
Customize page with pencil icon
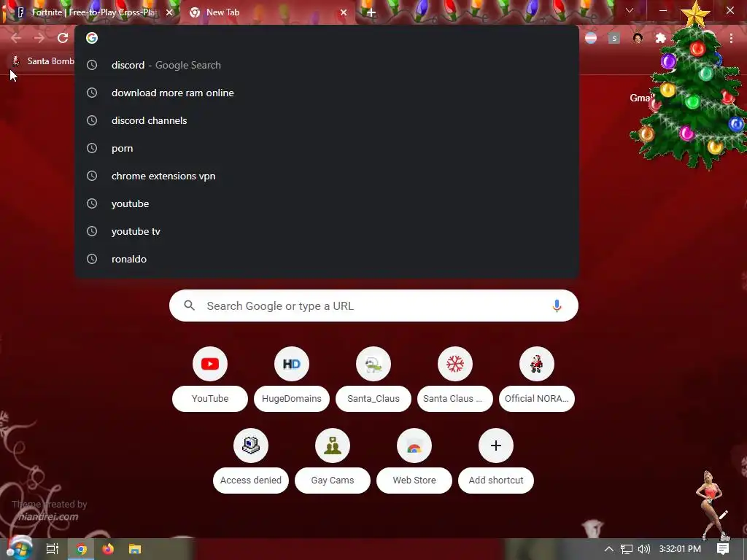[724, 515]
